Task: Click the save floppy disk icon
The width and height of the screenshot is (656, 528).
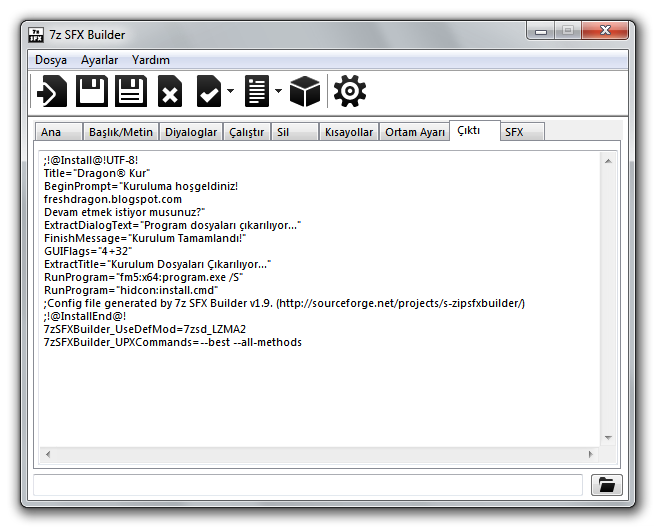Action: pos(92,91)
